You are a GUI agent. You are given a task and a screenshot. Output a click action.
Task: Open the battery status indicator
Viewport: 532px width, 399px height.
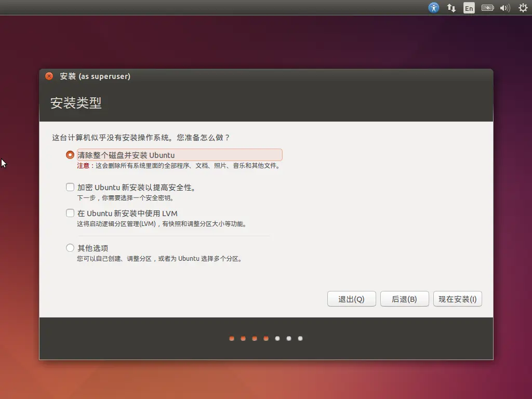pos(487,8)
